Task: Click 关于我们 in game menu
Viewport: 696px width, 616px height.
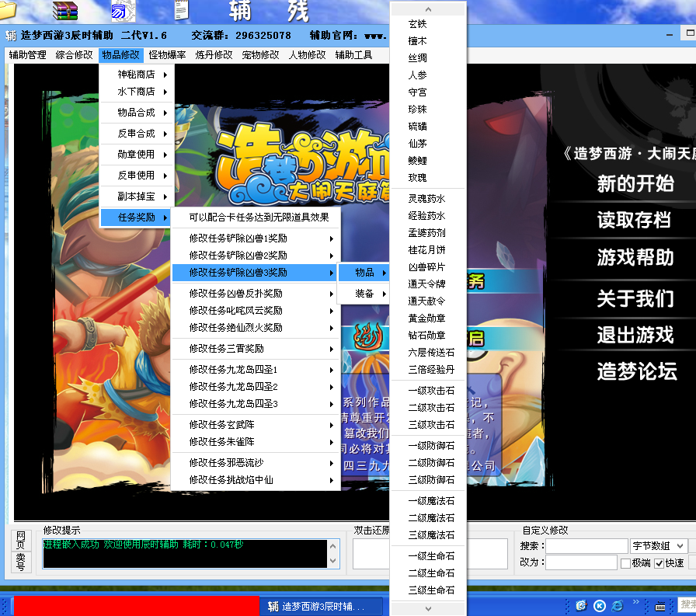Action: point(635,299)
